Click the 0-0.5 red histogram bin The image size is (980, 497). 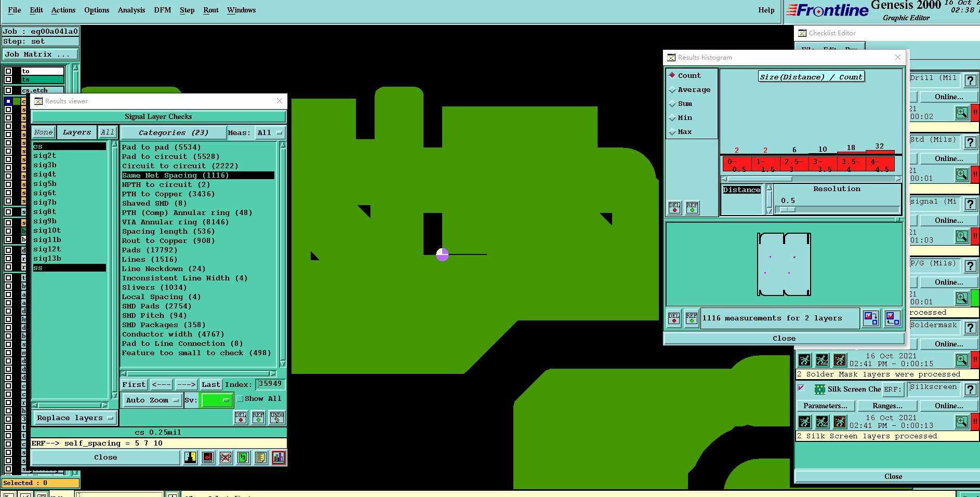pyautogui.click(x=737, y=165)
